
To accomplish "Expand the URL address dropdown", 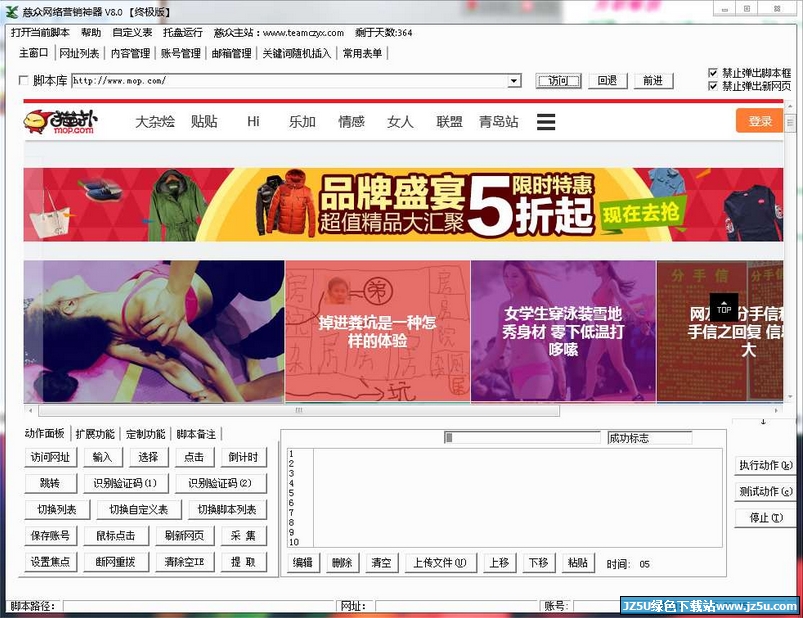I will (514, 81).
